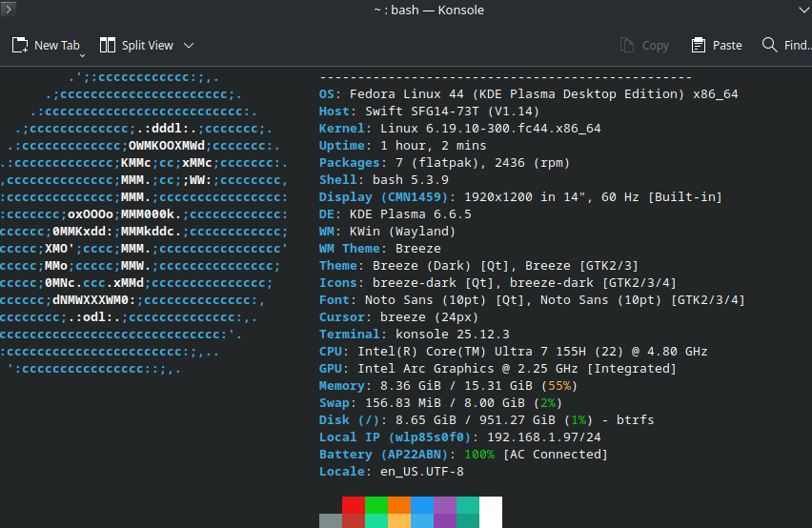This screenshot has width=812, height=528.
Task: Click the GPU line Intel Arc Graphics
Action: (x=497, y=368)
